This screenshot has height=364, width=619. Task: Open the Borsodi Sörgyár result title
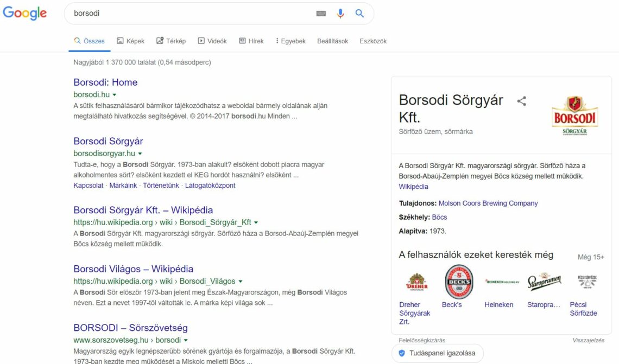click(x=108, y=141)
